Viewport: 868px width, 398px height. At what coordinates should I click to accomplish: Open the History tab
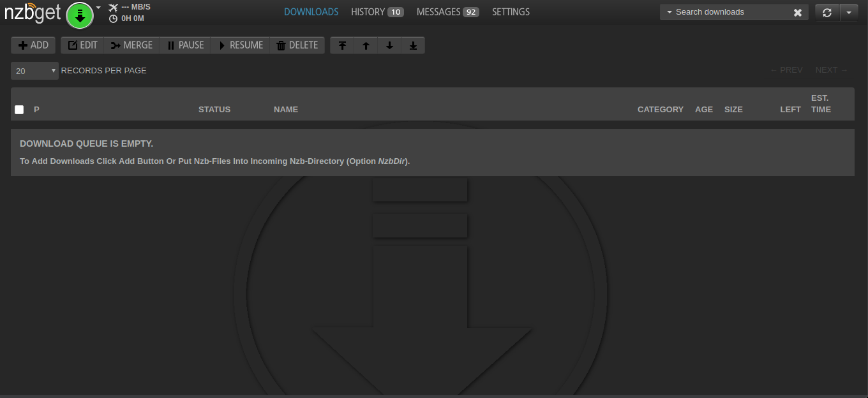click(x=377, y=12)
